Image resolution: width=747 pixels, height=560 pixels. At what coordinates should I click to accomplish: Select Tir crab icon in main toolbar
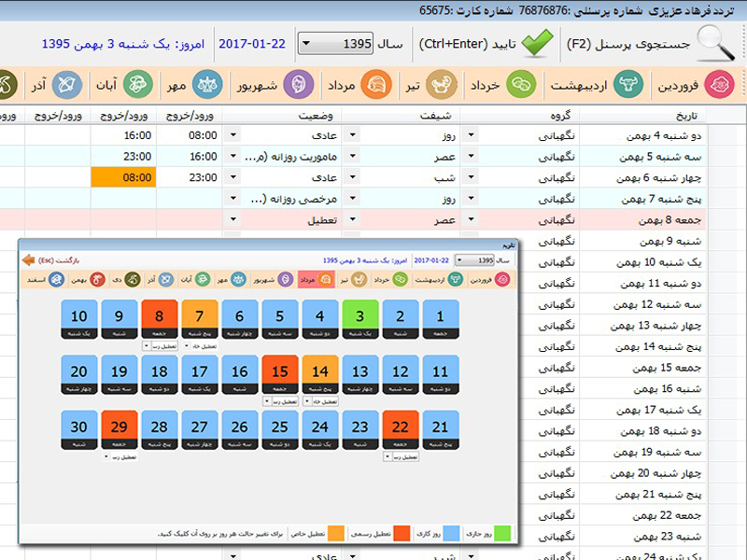(441, 85)
